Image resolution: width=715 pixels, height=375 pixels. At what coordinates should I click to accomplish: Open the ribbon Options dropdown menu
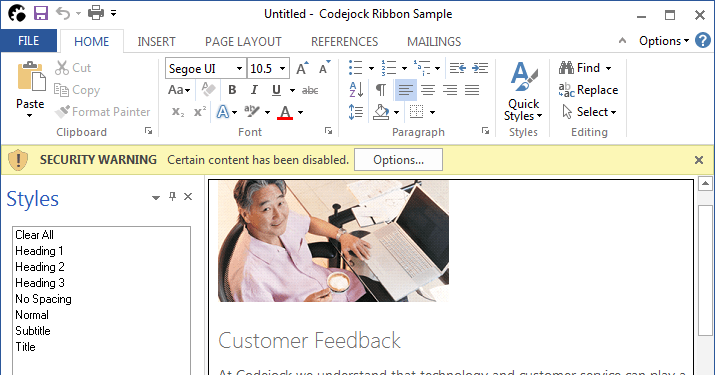coord(663,41)
